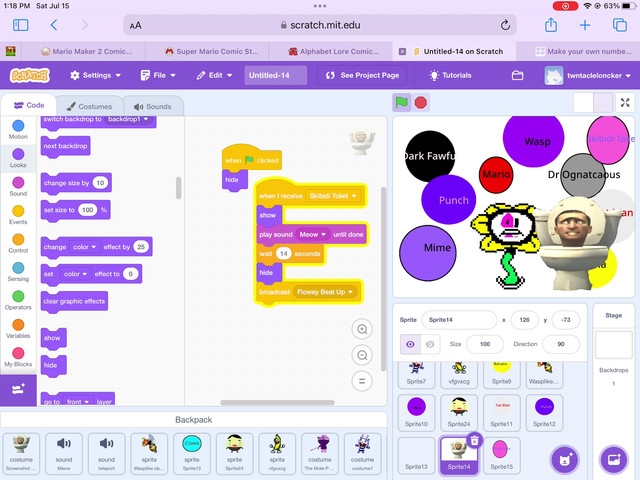
Task: Select the Control block category
Action: pos(18,244)
